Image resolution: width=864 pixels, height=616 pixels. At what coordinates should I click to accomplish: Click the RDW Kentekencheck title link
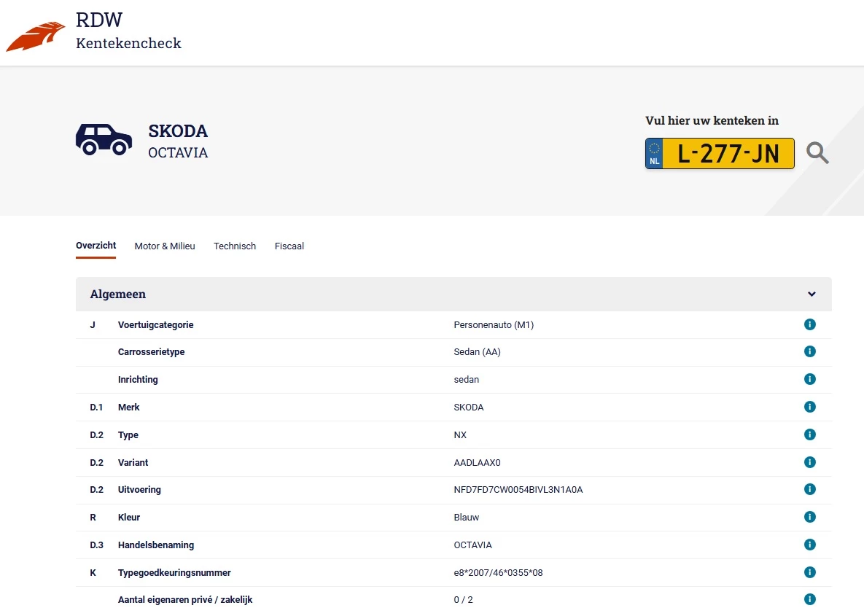click(128, 31)
